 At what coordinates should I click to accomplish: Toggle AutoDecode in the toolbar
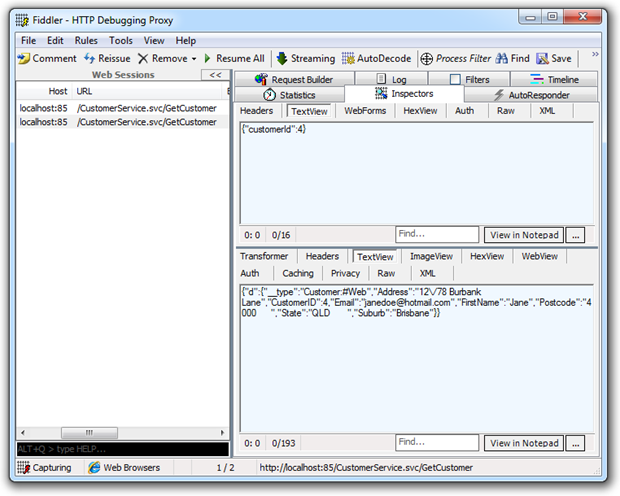(377, 59)
